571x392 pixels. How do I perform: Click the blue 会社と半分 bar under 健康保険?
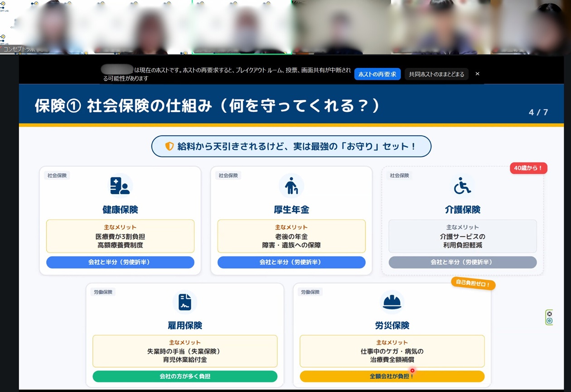coord(120,262)
